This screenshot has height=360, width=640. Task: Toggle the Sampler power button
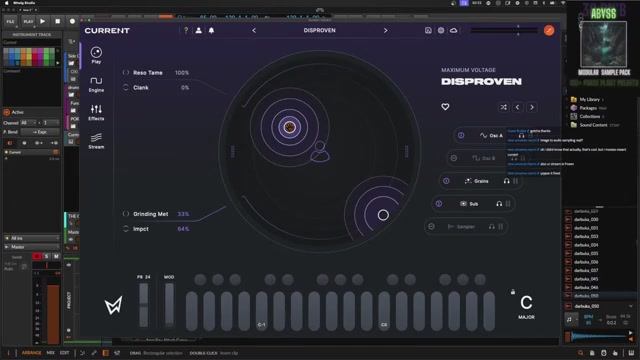(431, 227)
